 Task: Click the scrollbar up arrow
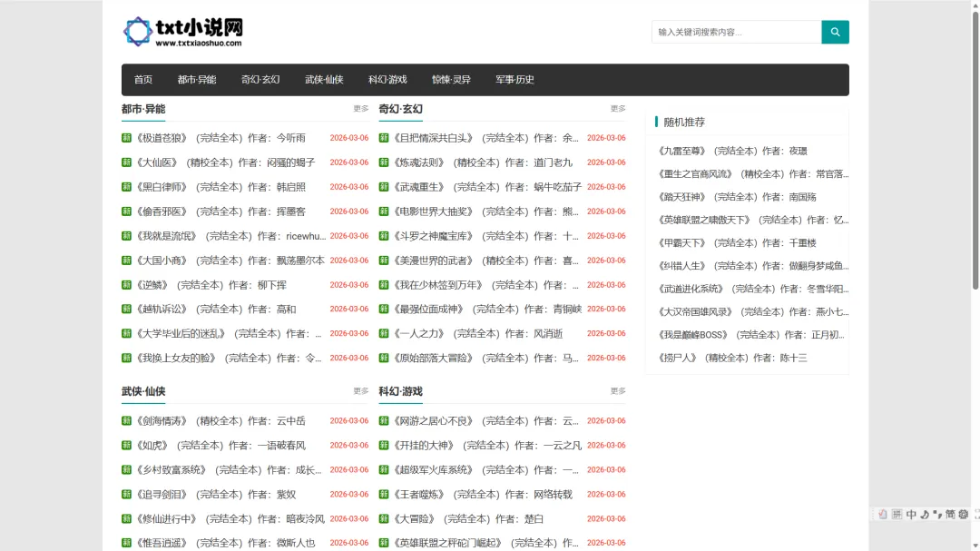coord(975,4)
